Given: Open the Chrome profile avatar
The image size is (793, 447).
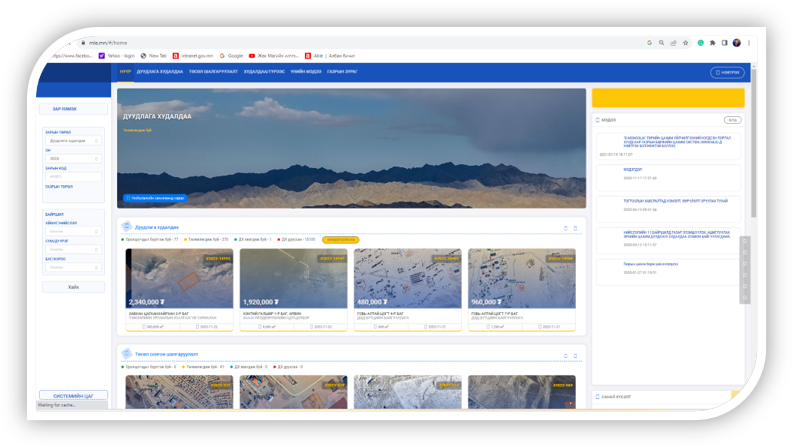Looking at the screenshot, I should coord(737,43).
